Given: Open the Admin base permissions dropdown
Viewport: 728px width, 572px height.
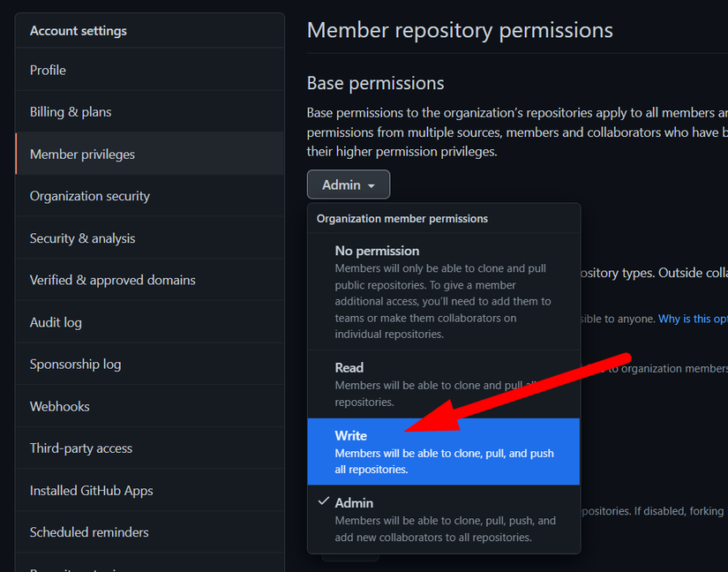Looking at the screenshot, I should [x=349, y=184].
